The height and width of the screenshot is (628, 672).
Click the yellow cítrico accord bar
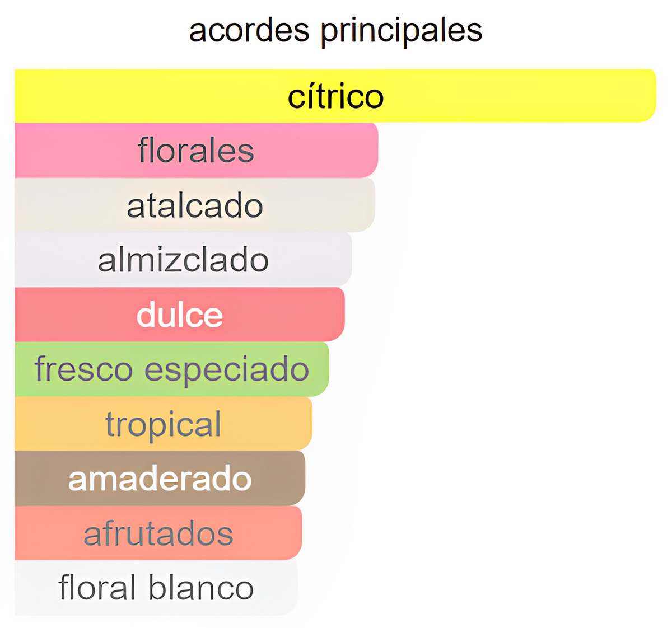point(335,96)
